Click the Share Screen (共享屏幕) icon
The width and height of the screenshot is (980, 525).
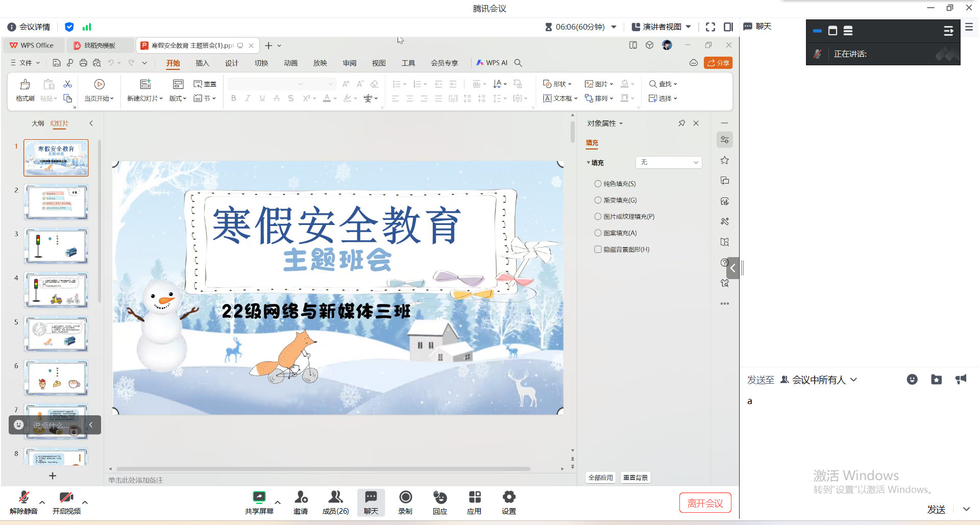tap(259, 496)
